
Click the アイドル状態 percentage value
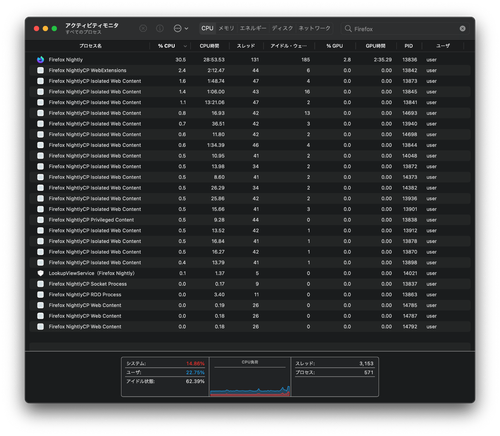tap(195, 381)
